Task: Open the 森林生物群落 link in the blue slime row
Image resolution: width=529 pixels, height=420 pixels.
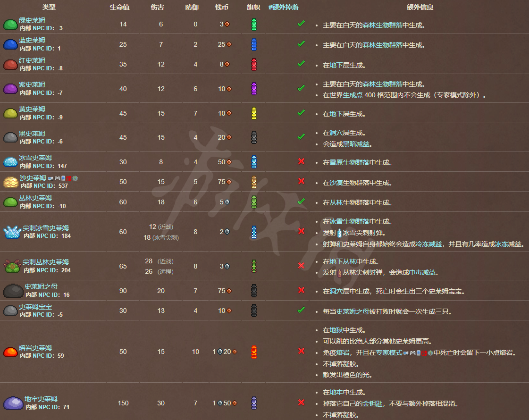Action: click(382, 45)
